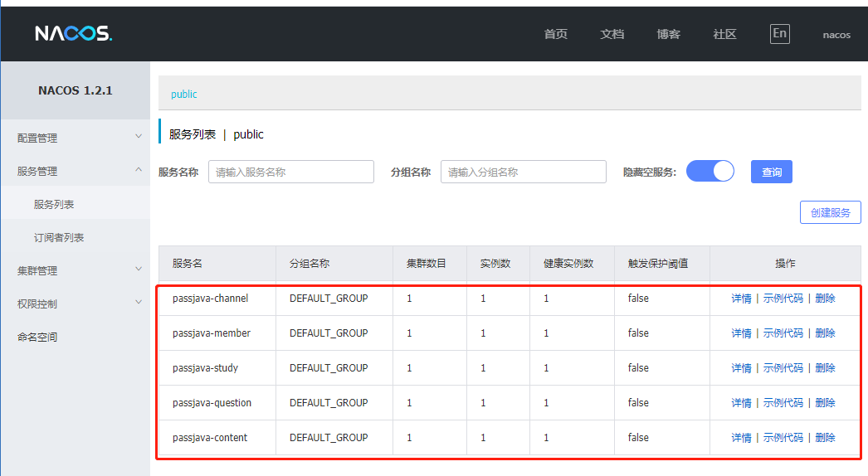The height and width of the screenshot is (476, 868).
Task: Open 服务列表 in the sidebar
Action: tap(54, 204)
